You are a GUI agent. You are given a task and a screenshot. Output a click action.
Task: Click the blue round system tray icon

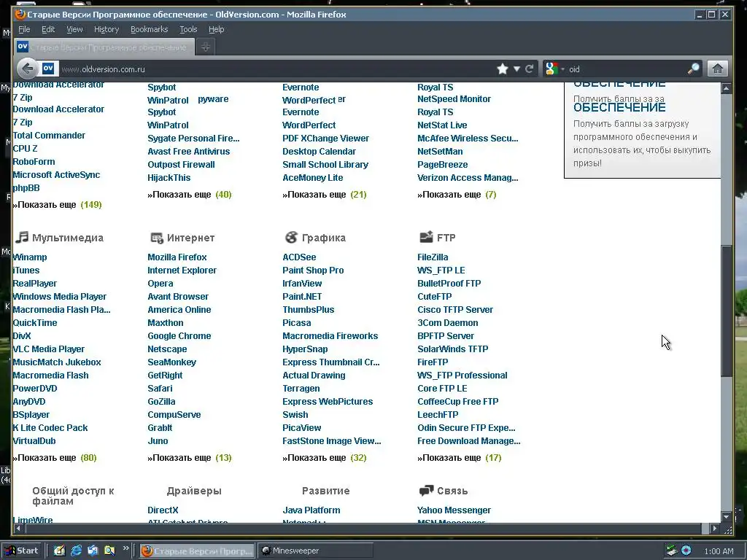[x=686, y=551]
